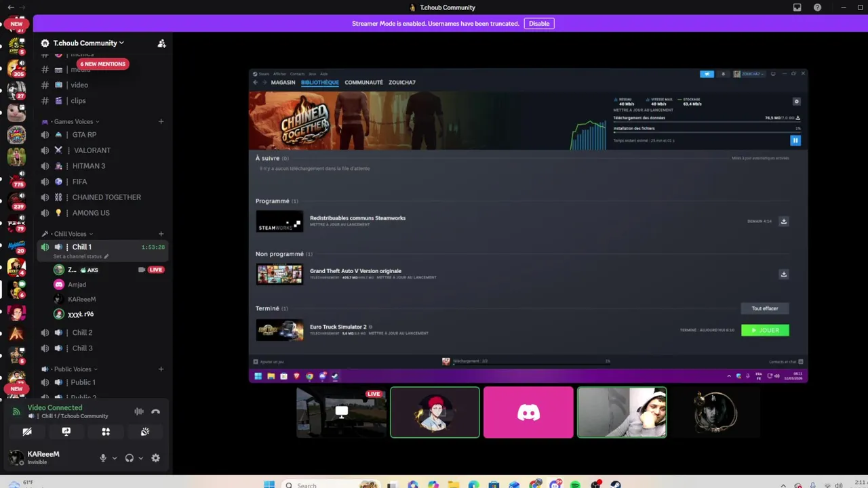
Task: Deafen headphones in user panel
Action: tap(130, 458)
